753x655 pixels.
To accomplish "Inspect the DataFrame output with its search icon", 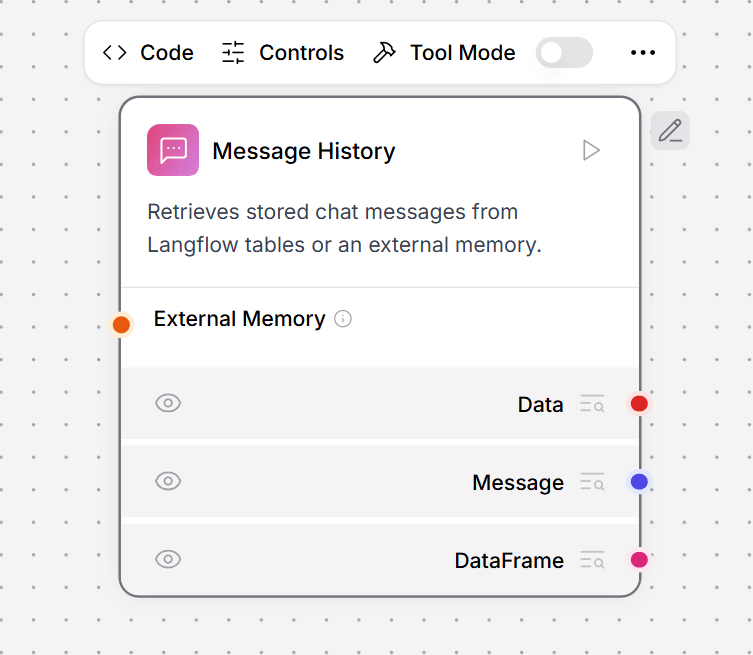I will (592, 560).
